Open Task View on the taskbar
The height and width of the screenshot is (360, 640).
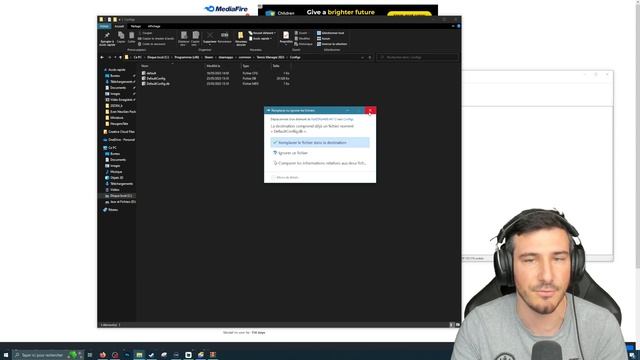tap(90, 355)
